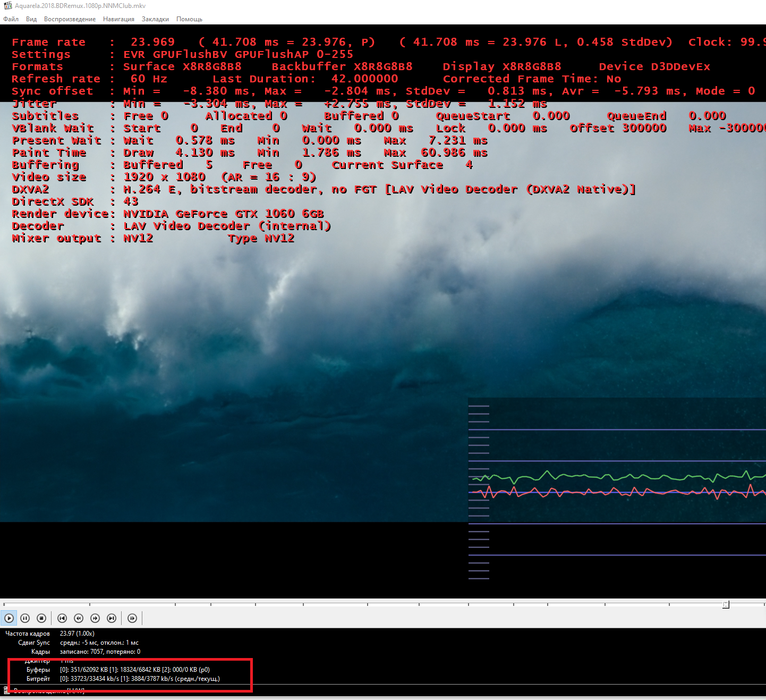The width and height of the screenshot is (766, 700).
Task: Click the rewind (decrease speed) icon
Action: pos(79,618)
